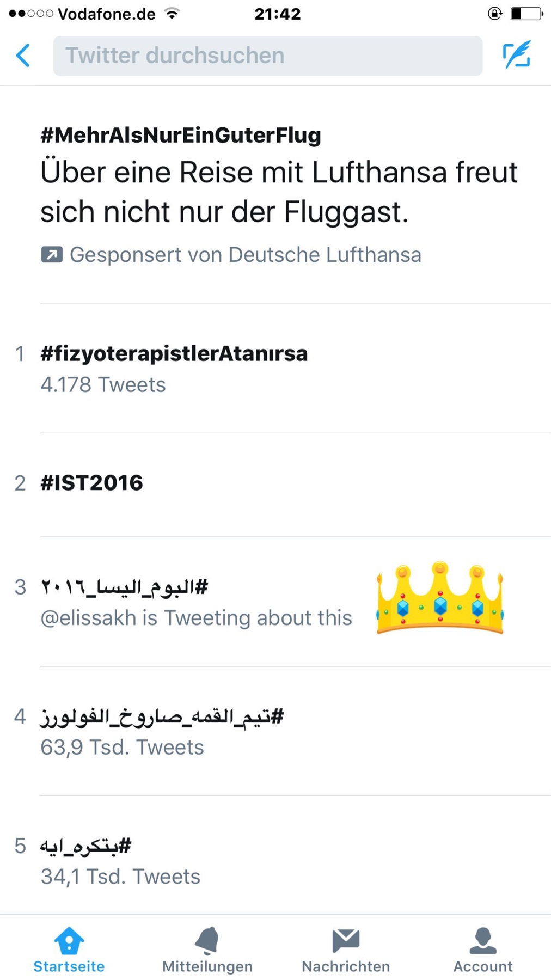Viewport: 551px width, 980px height.
Task: Open the third trending Arabic hashtag
Action: click(125, 587)
